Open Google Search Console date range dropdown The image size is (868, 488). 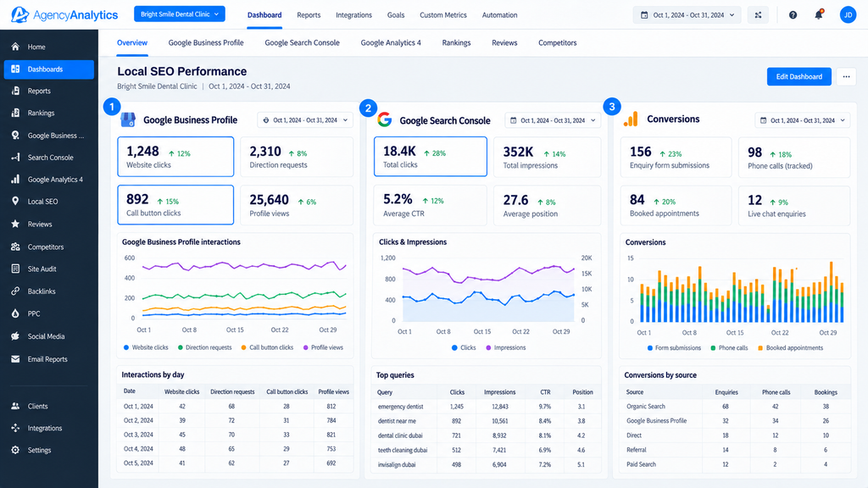point(553,120)
